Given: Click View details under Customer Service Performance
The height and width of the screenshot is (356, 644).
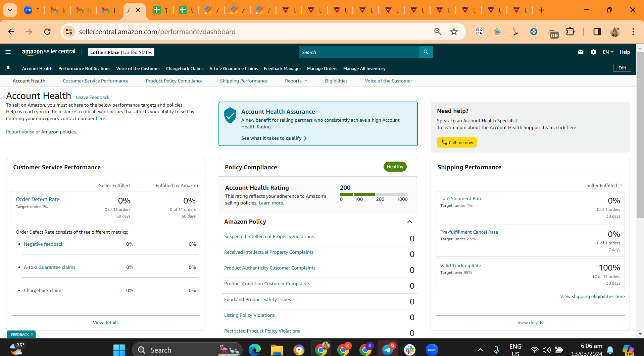Looking at the screenshot, I should [x=106, y=322].
